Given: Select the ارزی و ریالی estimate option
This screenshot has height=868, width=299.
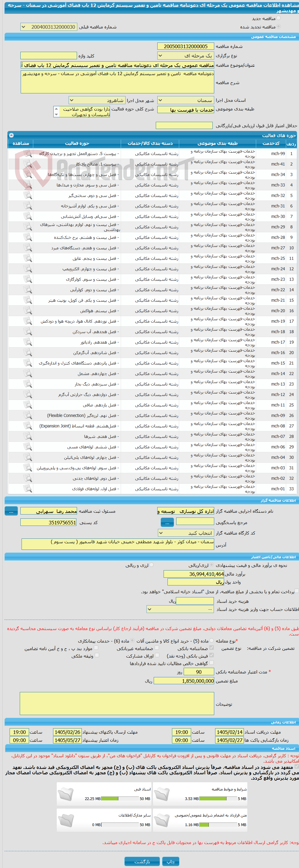Looking at the screenshot, I should [152, 565].
